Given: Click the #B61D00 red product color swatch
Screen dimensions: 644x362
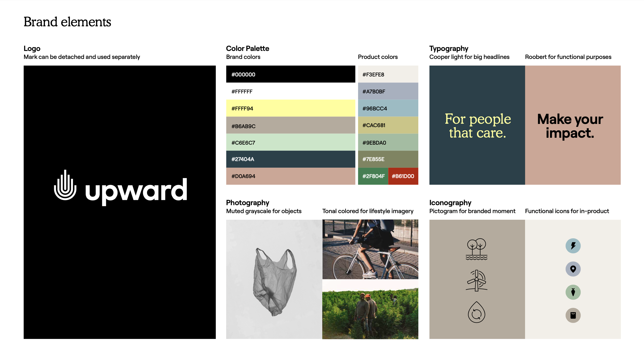Looking at the screenshot, I should point(402,176).
